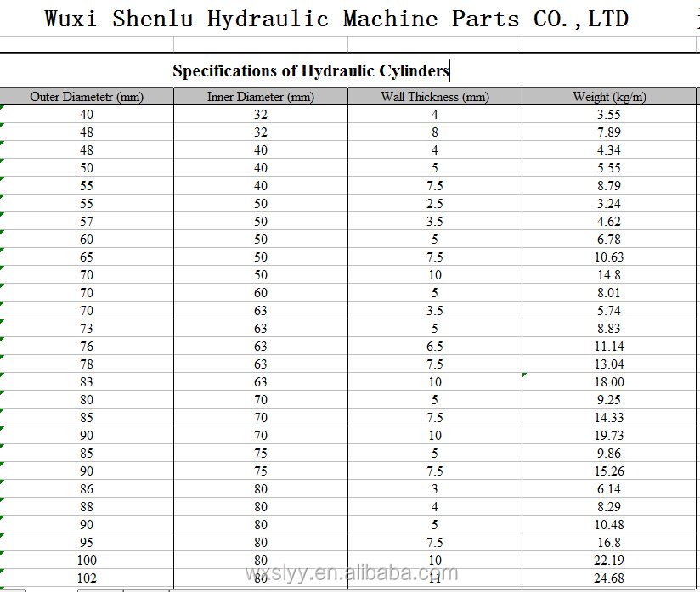Pick the weight cell showing 5.55
This screenshot has width=700, height=592.
click(x=609, y=168)
